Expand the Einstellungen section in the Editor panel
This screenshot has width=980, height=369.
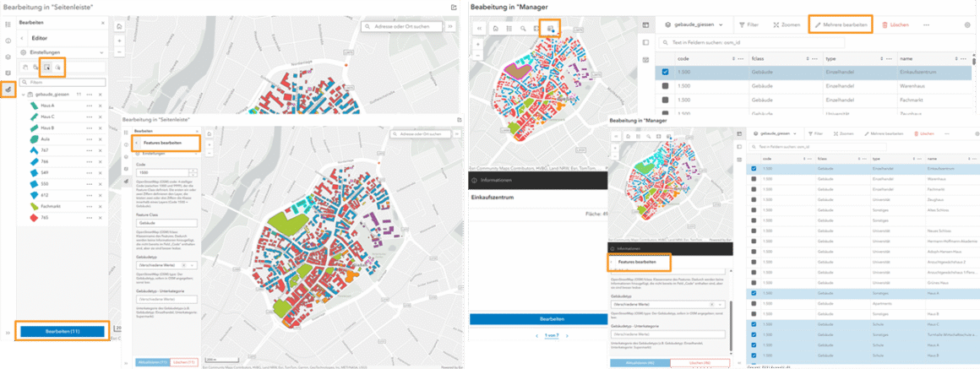point(102,53)
